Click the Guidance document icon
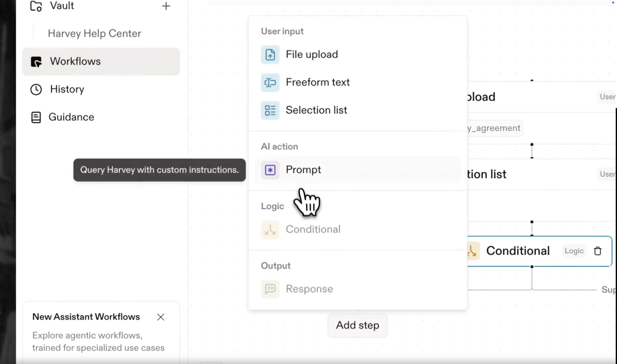The height and width of the screenshot is (364, 617). pos(36,117)
